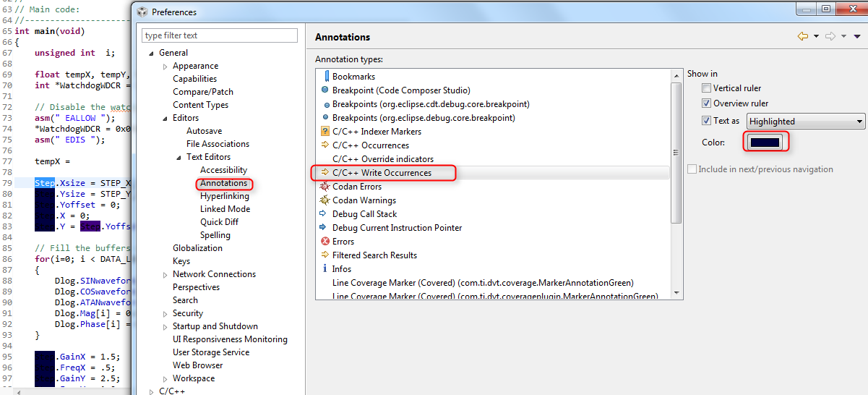The width and height of the screenshot is (868, 395).
Task: Toggle the Text as checkbox
Action: coord(707,121)
